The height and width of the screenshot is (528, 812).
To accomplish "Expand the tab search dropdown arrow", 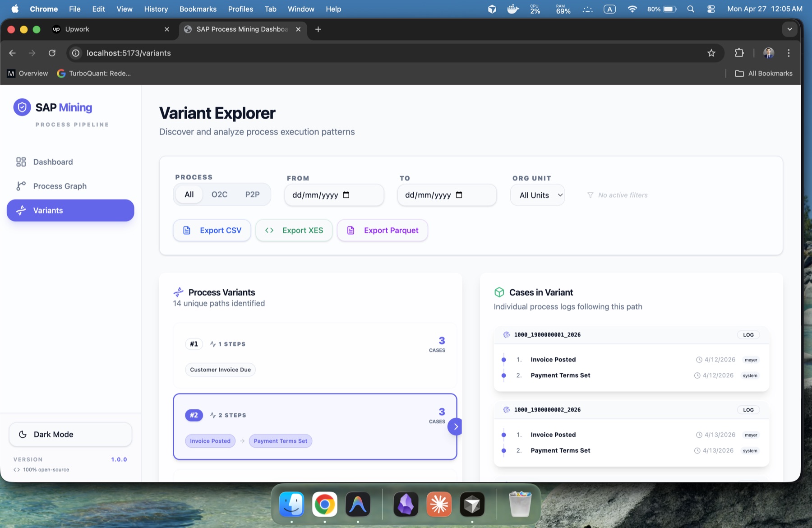I will point(789,29).
